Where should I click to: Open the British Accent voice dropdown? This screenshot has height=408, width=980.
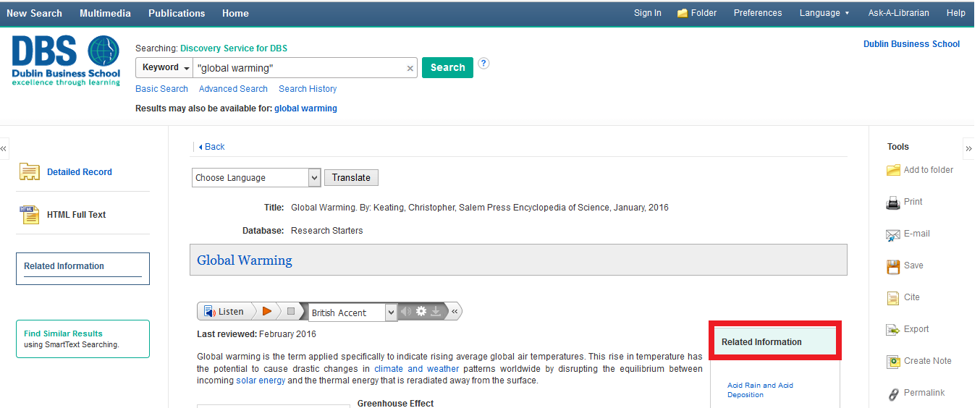coord(353,313)
